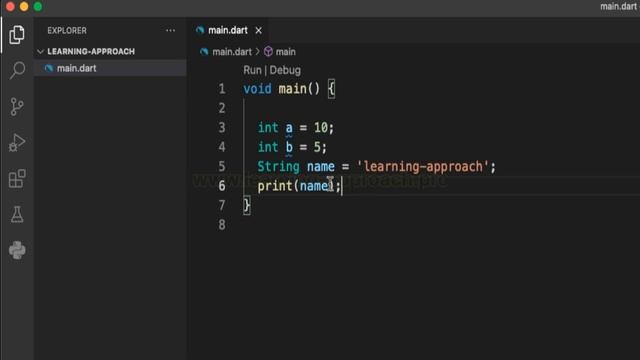Click the Run code lens link
This screenshot has width=640, height=360.
[x=252, y=70]
